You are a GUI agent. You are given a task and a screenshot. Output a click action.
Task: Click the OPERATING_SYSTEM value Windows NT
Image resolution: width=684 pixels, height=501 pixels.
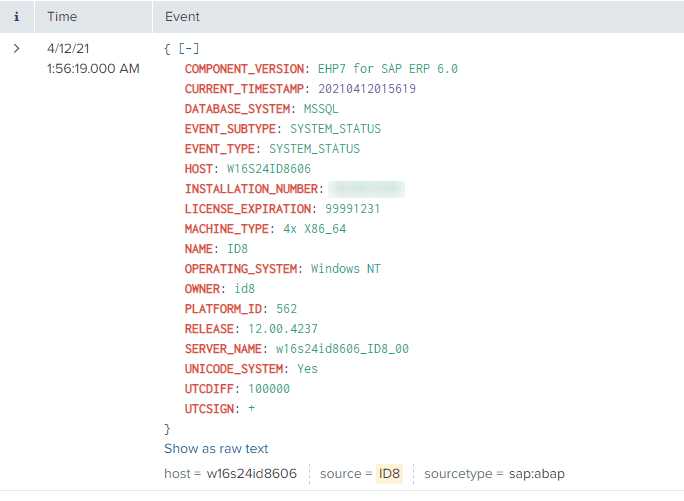tap(345, 269)
